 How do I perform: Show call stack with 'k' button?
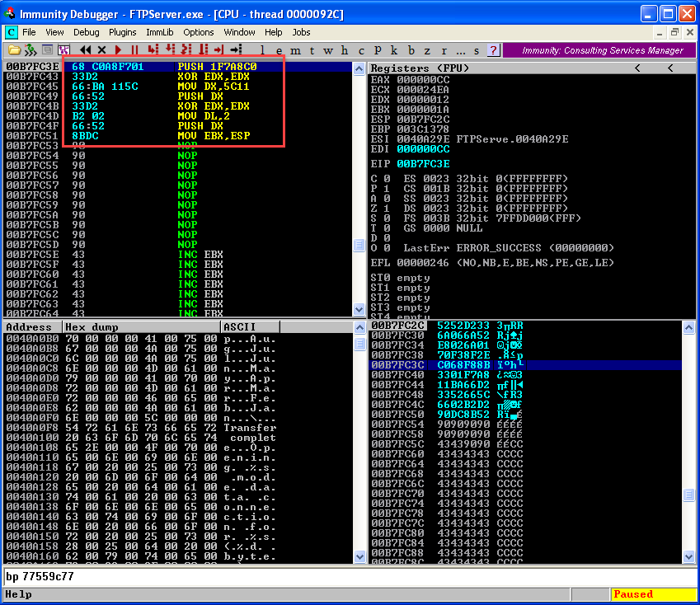(x=394, y=50)
